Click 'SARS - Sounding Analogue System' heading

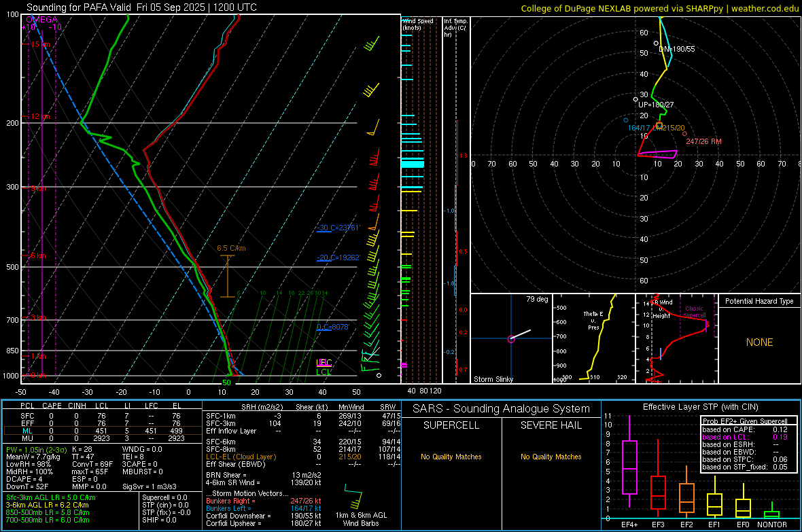[501, 409]
